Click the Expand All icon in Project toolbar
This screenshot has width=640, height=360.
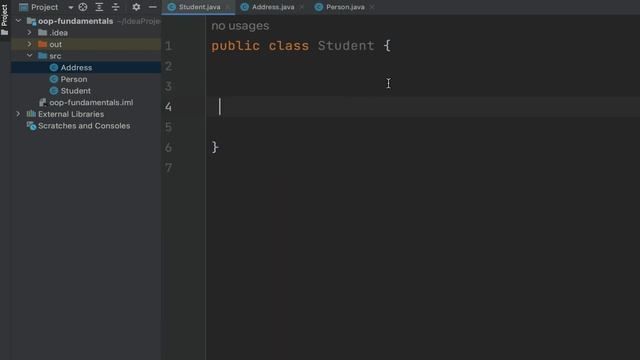pos(99,7)
